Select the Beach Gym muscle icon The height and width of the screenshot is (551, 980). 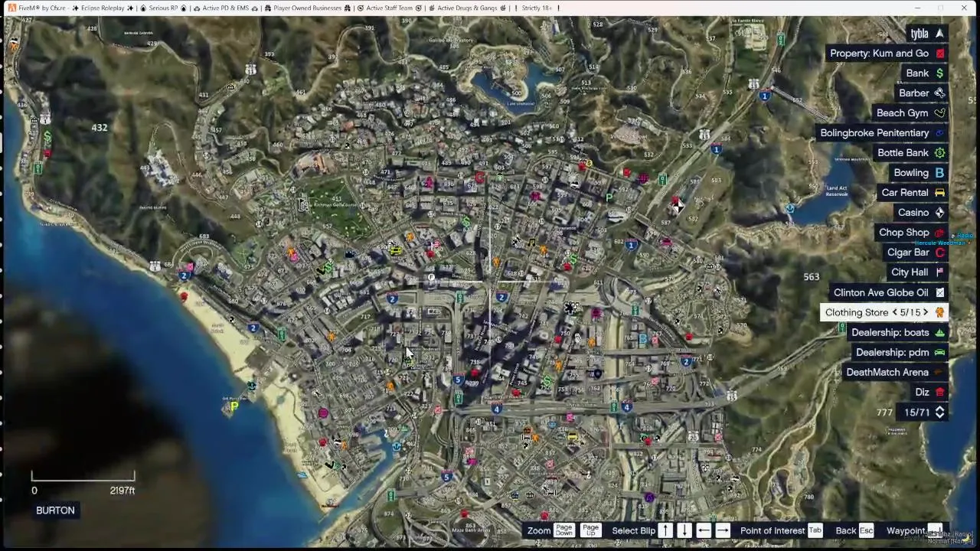939,113
